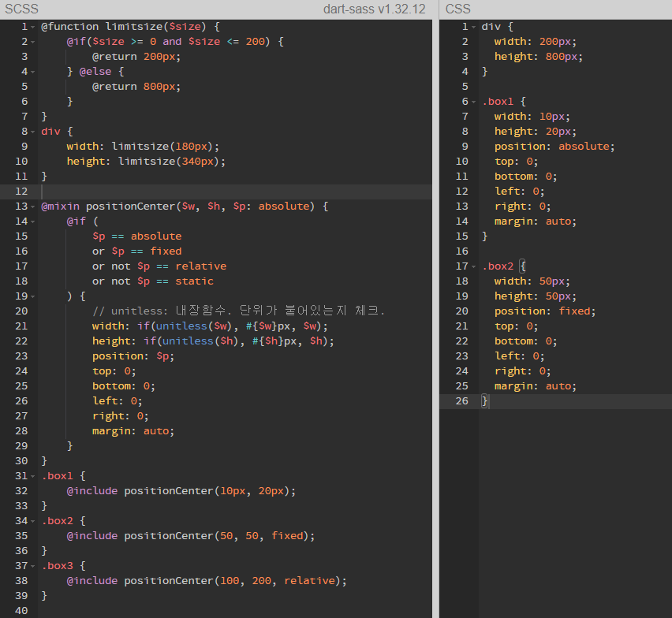Collapse the @mixin positionCenter fold on SCSS line 13
Viewport: 672px width, 618px height.
click(33, 207)
